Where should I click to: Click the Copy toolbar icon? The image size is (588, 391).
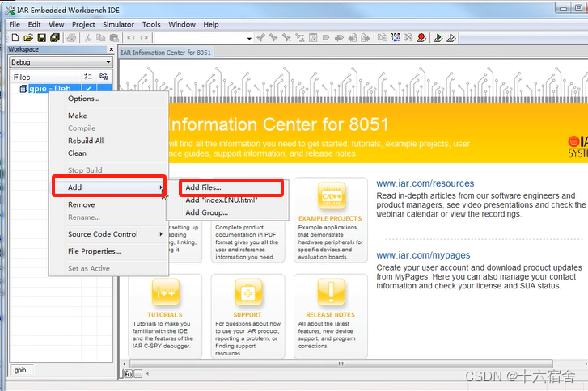(100, 37)
